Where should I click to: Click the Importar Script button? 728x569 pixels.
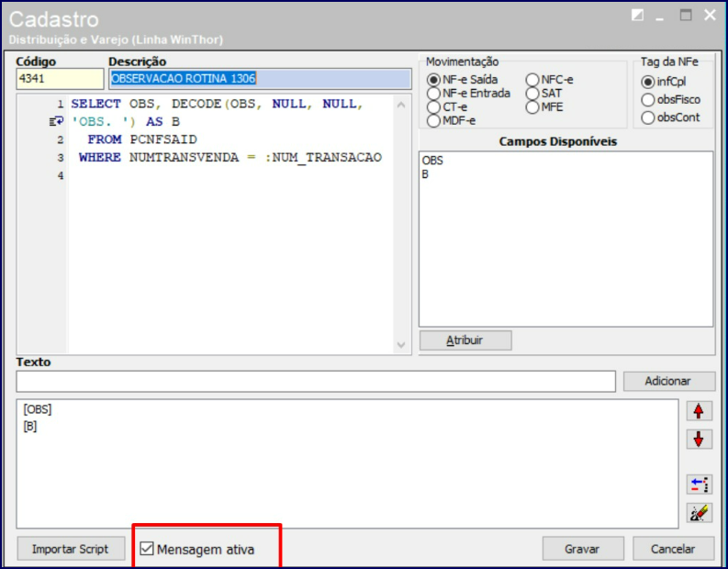(71, 549)
